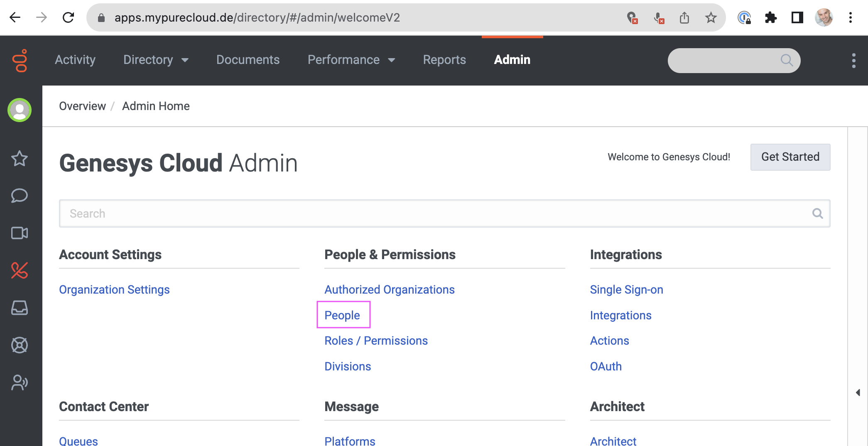Viewport: 868px width, 446px height.
Task: Bookmark page with browser star icon
Action: (711, 17)
